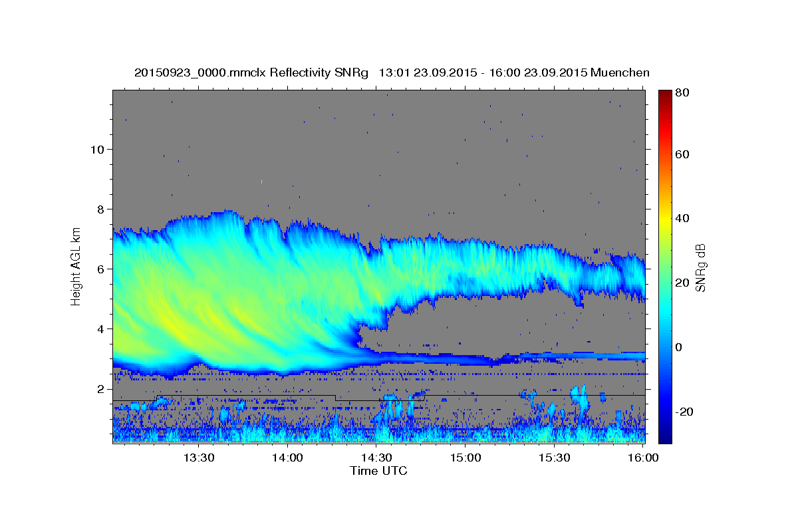798x532 pixels.
Task: Click the '15:00' time axis label
Action: pos(465,458)
